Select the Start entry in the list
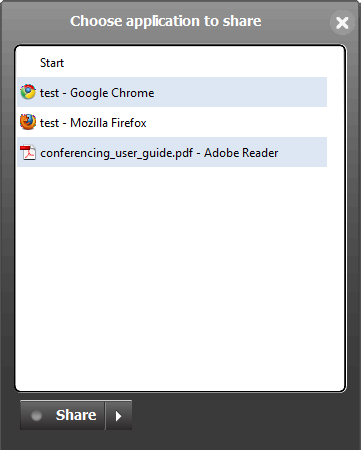 172,63
